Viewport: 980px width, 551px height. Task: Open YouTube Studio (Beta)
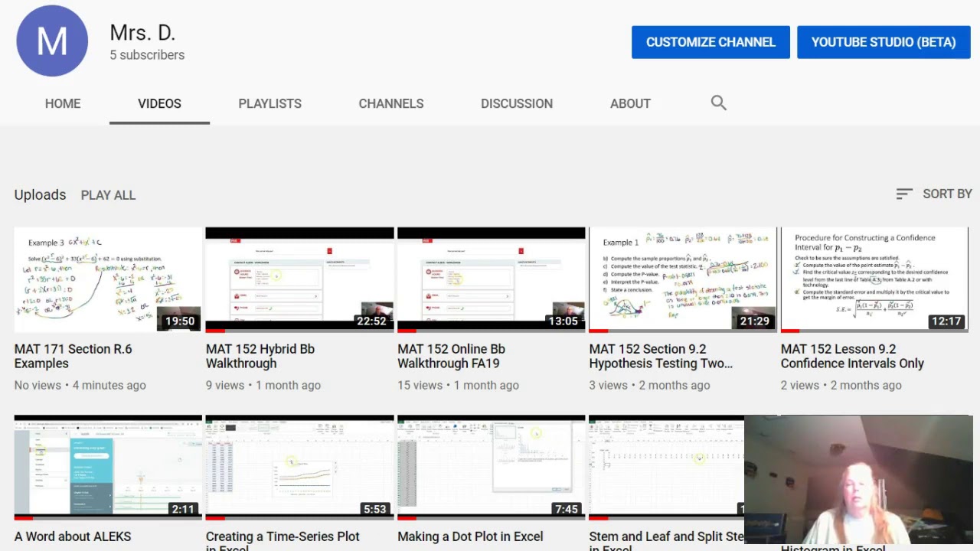pos(884,42)
